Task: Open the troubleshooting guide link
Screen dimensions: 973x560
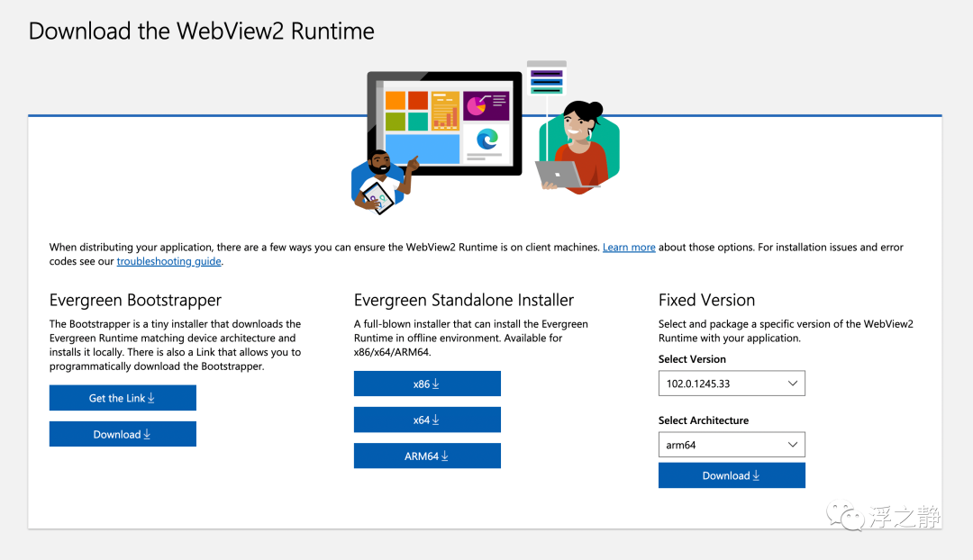Action: (x=168, y=261)
